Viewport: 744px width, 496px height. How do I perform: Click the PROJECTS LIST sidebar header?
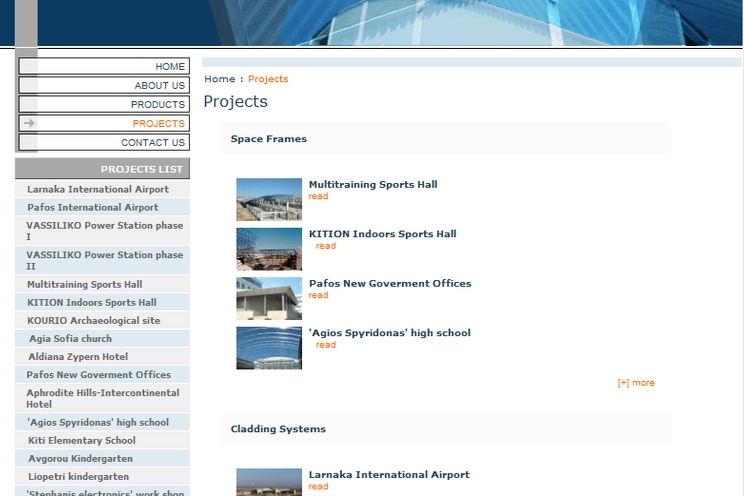click(102, 168)
